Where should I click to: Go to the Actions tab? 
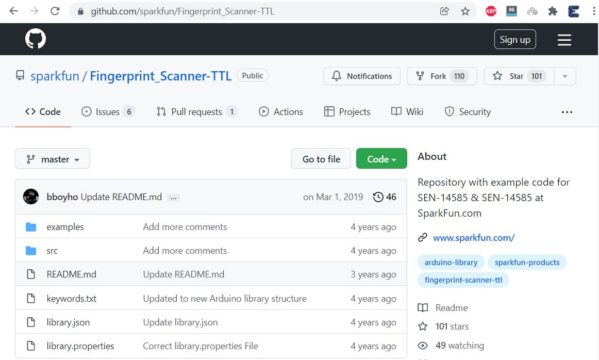tap(281, 112)
